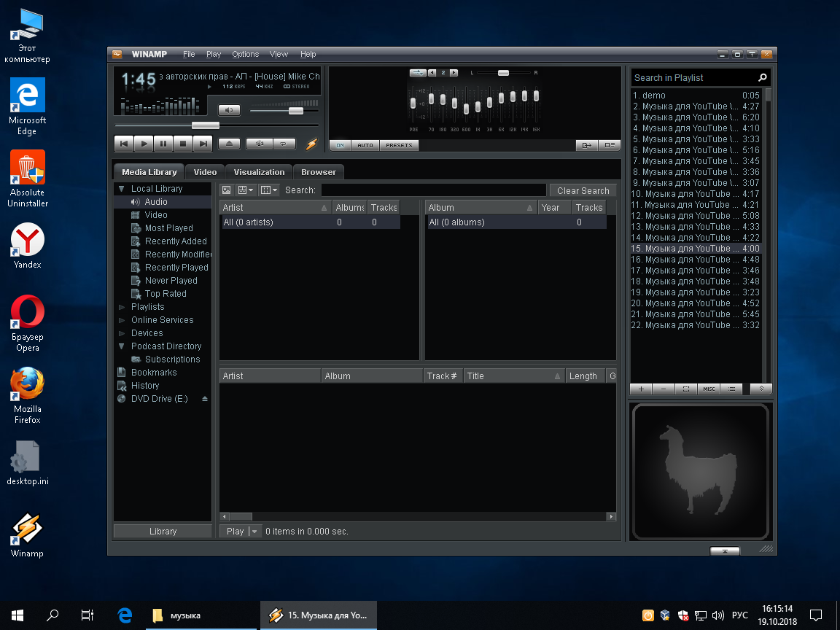Click the crossfade arrow button above equalizer

[418, 73]
